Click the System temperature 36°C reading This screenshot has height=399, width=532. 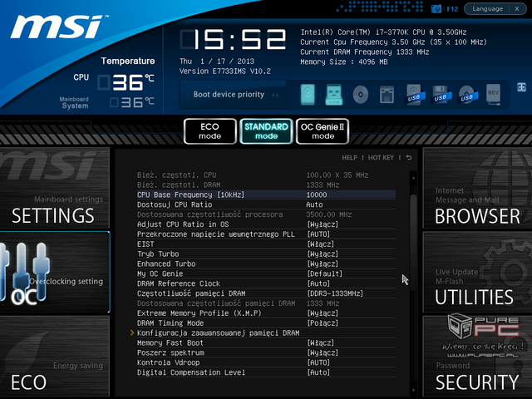[131, 102]
